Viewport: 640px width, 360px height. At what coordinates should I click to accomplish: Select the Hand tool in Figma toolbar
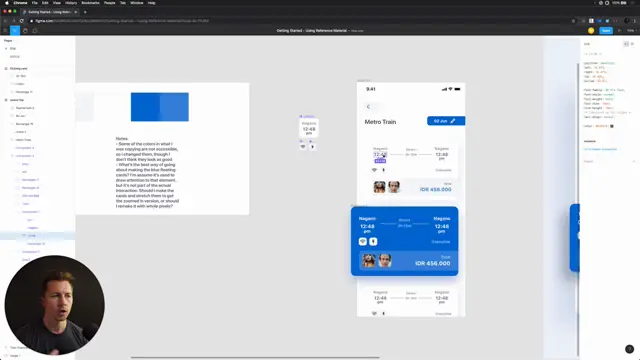25,31
